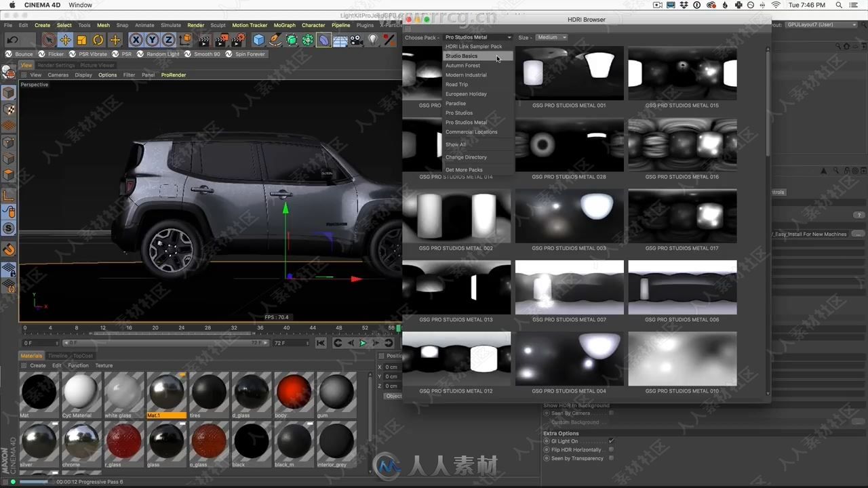868x488 pixels.
Task: Add a Camera object
Action: tap(357, 40)
